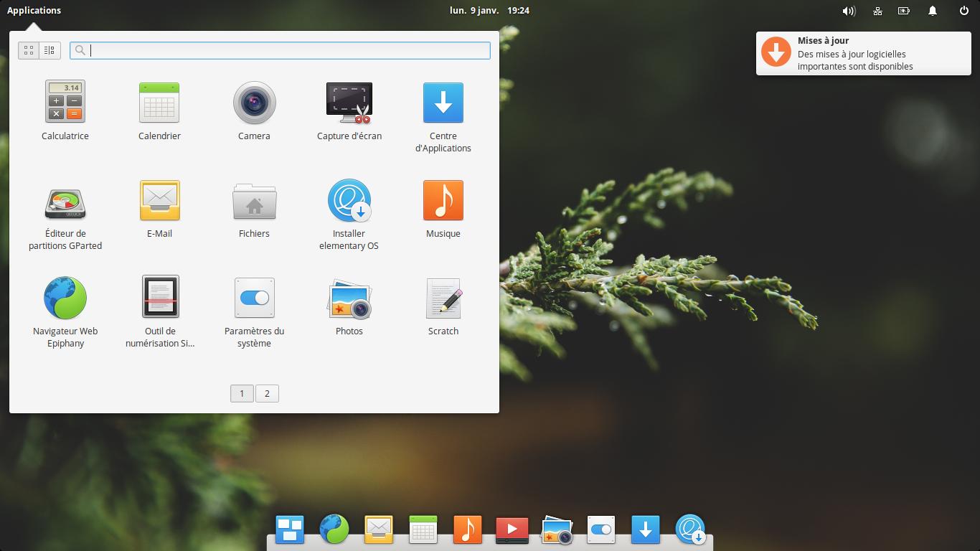Switch to category view in launcher
This screenshot has height=551, width=980.
50,50
